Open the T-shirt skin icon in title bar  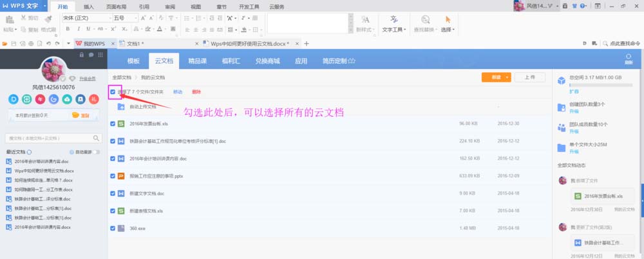coord(574,6)
